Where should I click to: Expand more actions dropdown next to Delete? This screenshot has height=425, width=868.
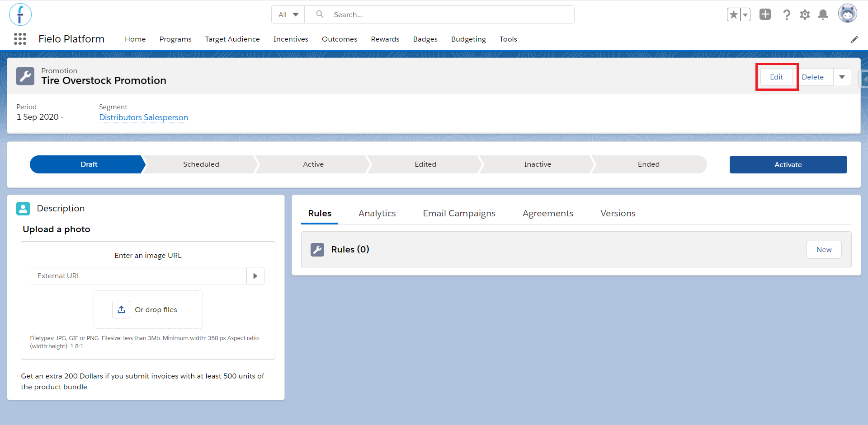tap(842, 77)
